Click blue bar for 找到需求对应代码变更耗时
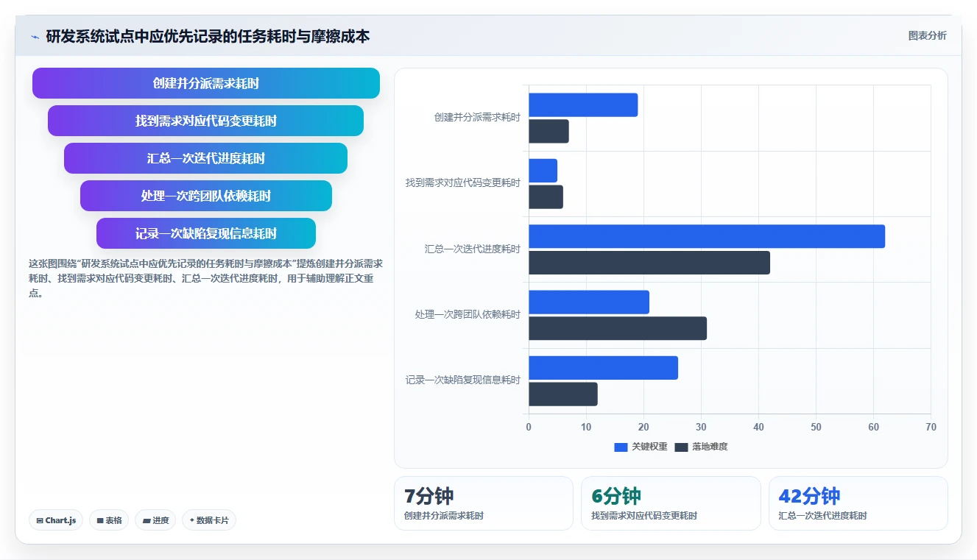Image resolution: width=977 pixels, height=560 pixels. (x=543, y=171)
